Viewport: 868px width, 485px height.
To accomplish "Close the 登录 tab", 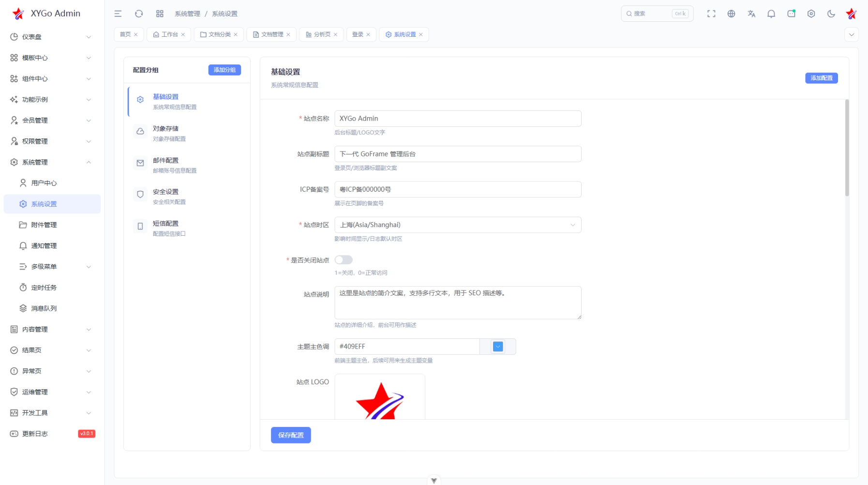I will [x=368, y=34].
